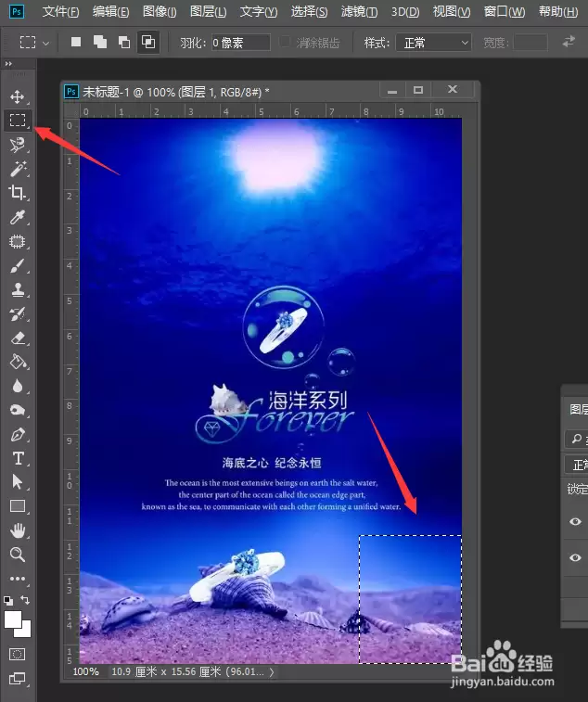Select the Rectangle shape tool

[x=18, y=506]
